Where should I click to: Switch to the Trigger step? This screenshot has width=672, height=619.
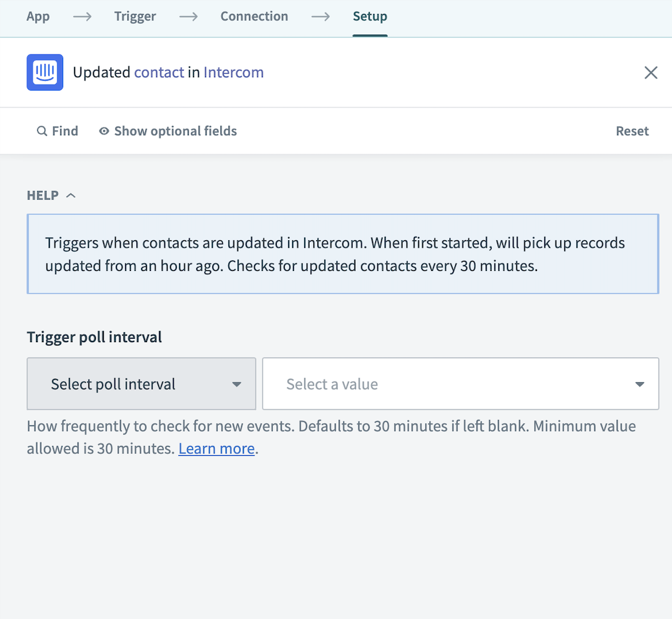pos(135,17)
